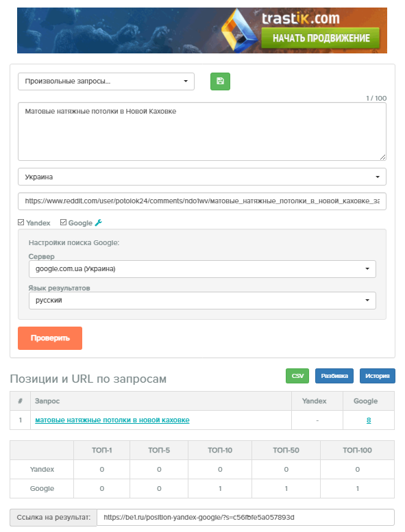Click the orange 'Проверить' button
The image size is (405, 532).
pyautogui.click(x=50, y=338)
